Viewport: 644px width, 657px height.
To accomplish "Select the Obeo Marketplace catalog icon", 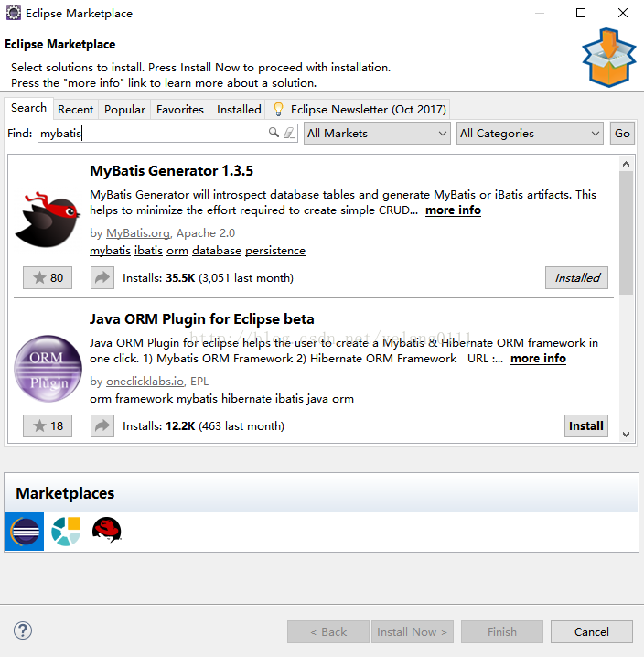I will point(66,532).
